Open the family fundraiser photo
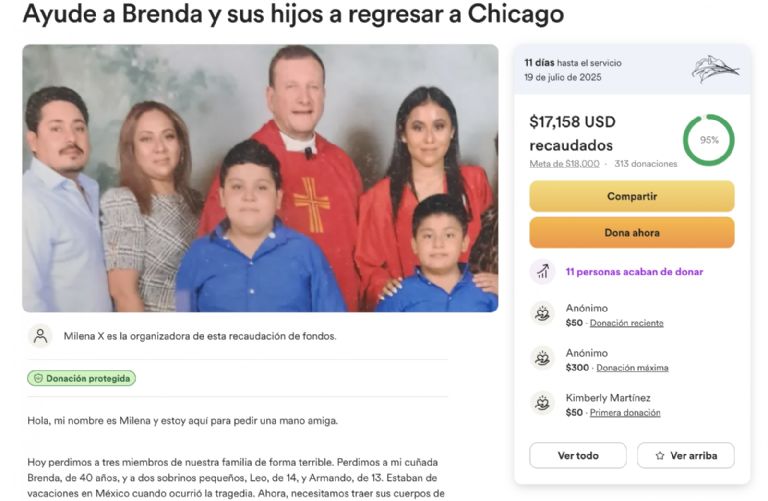 coord(260,178)
